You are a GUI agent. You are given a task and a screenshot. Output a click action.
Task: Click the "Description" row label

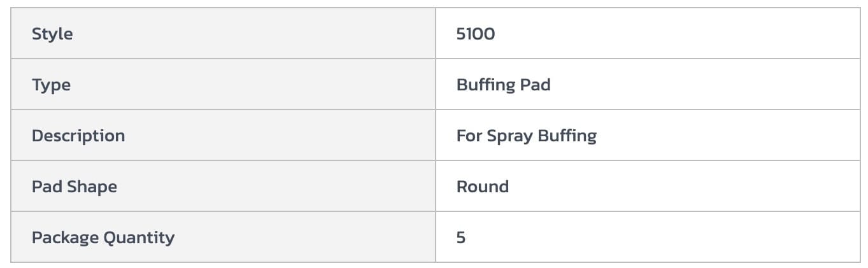tap(78, 136)
